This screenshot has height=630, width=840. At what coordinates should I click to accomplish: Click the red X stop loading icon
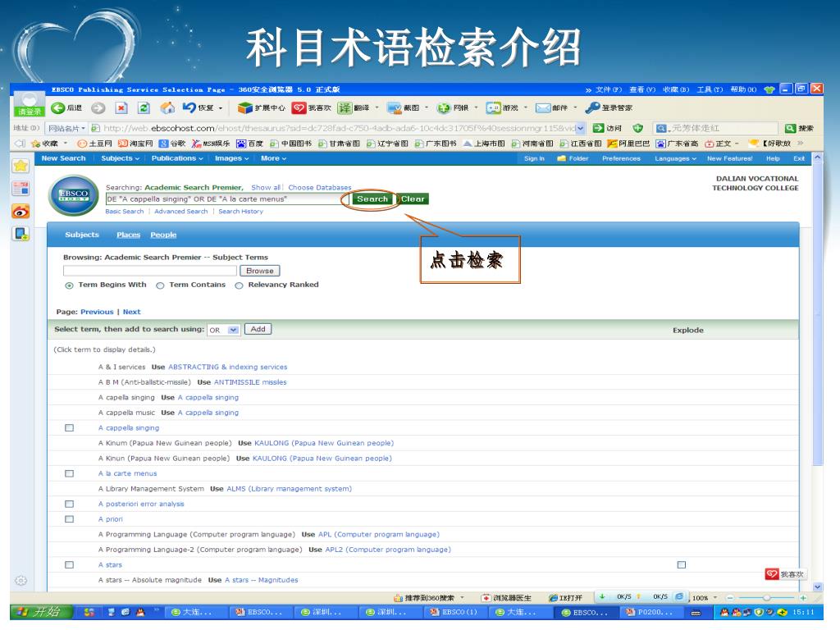coord(121,108)
